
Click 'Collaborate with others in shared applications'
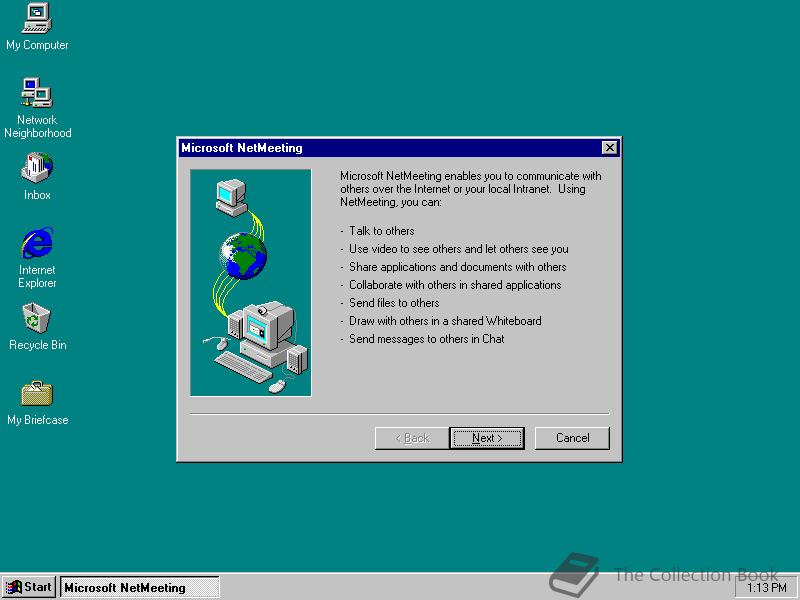point(455,285)
